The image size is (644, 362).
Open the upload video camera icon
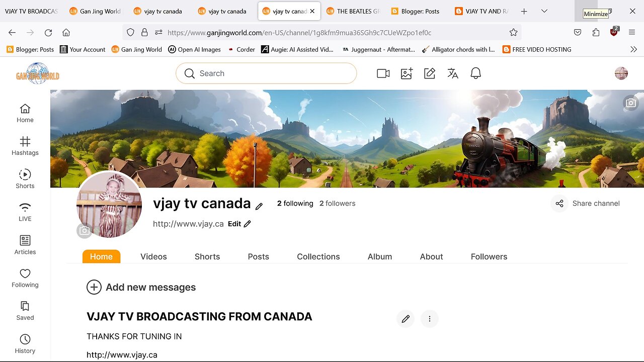pos(383,73)
